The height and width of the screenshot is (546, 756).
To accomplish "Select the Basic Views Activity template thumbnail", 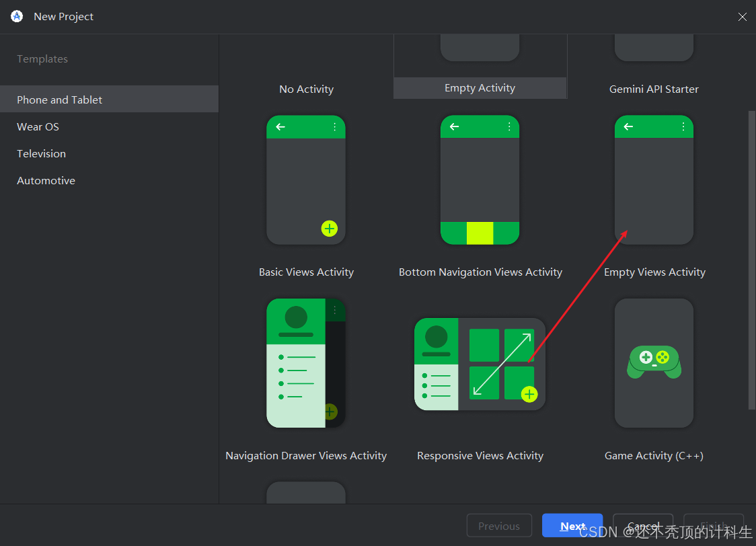I will (x=306, y=180).
